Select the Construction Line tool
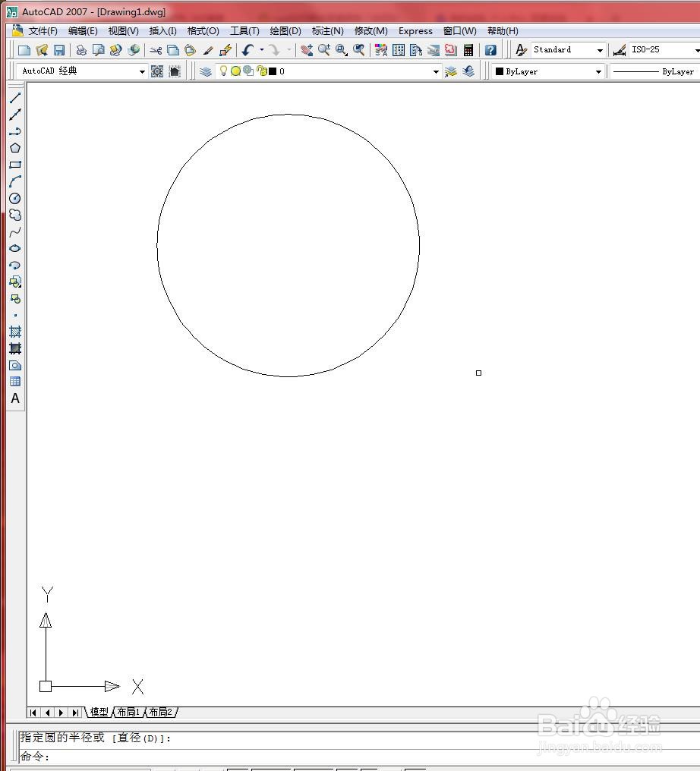 click(x=15, y=114)
